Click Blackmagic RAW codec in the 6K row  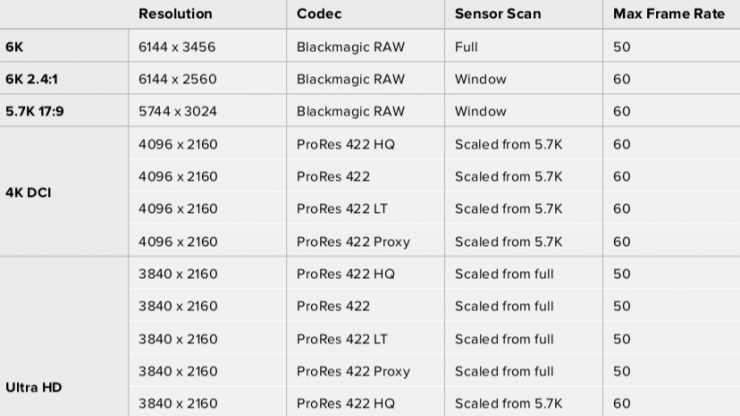click(351, 46)
